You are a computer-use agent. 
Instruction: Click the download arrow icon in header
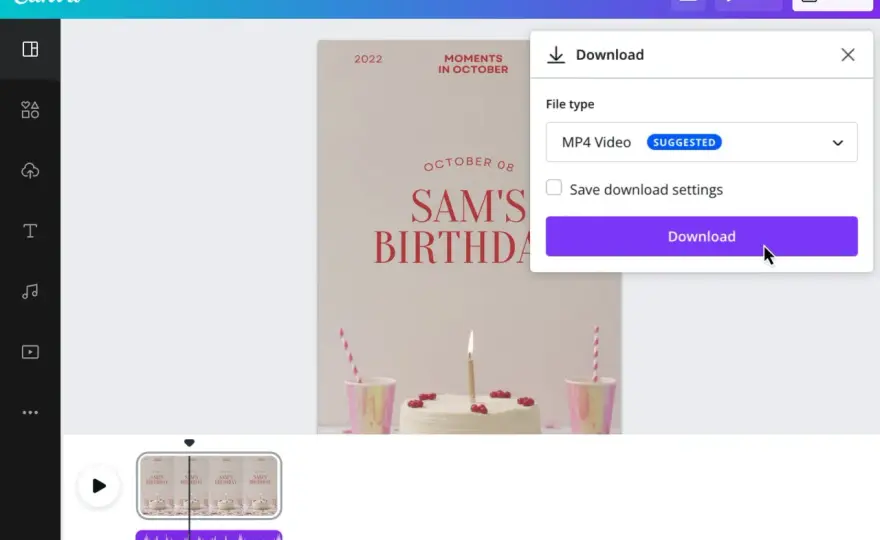coord(556,55)
